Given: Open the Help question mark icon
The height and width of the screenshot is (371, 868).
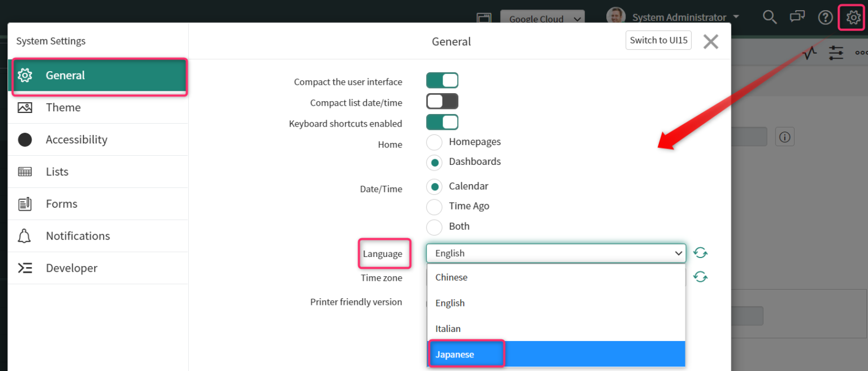Looking at the screenshot, I should click(825, 17).
